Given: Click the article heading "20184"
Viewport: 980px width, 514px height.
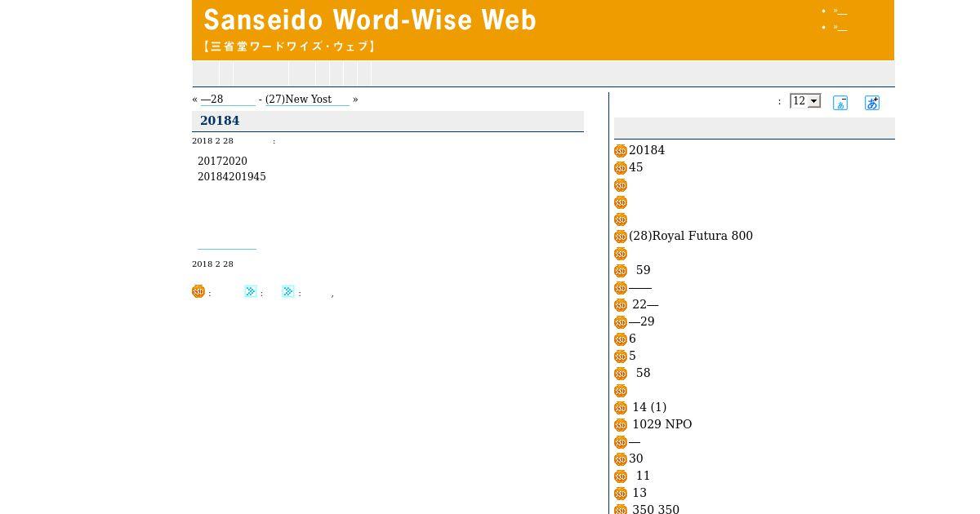Looking at the screenshot, I should tap(220, 121).
